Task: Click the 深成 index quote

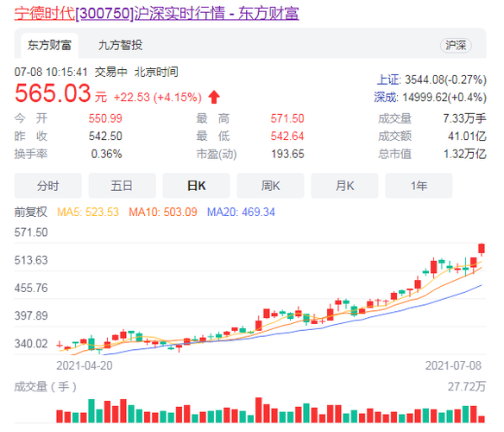Action: click(430, 98)
